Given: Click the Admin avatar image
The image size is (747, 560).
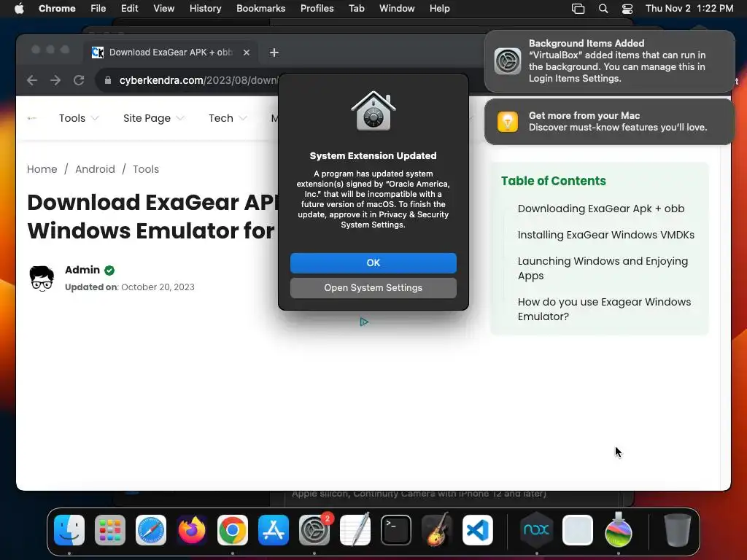Looking at the screenshot, I should click(42, 279).
